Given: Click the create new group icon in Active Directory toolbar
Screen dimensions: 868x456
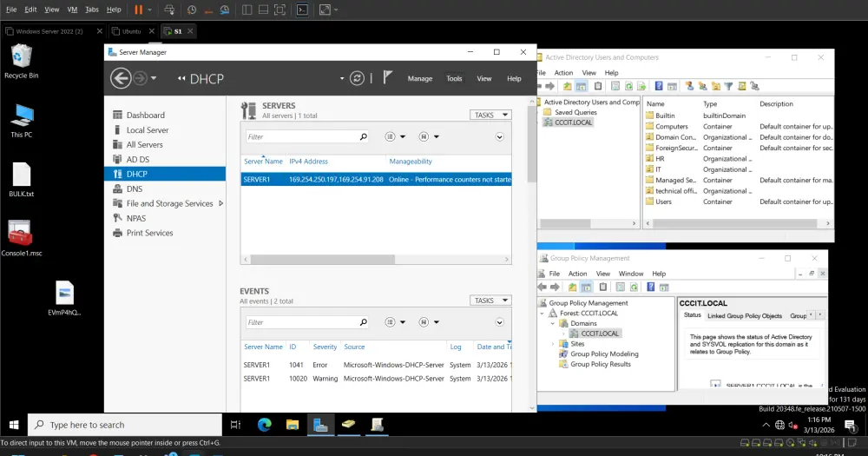Looking at the screenshot, I should click(702, 87).
